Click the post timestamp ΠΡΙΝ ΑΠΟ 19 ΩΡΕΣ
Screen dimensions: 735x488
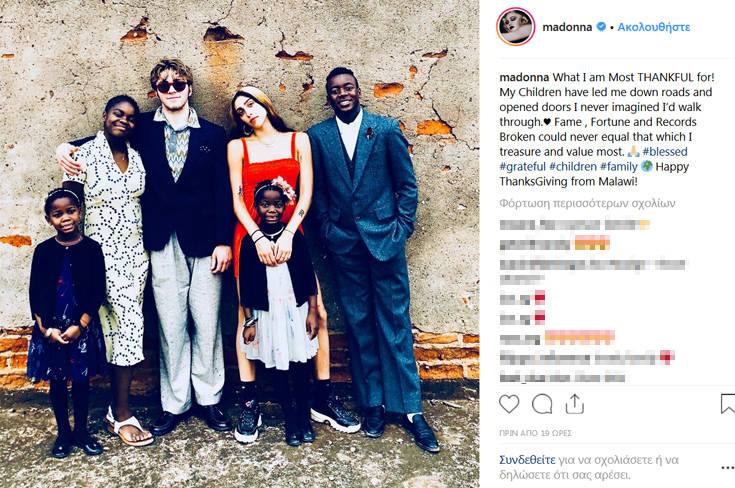(535, 433)
